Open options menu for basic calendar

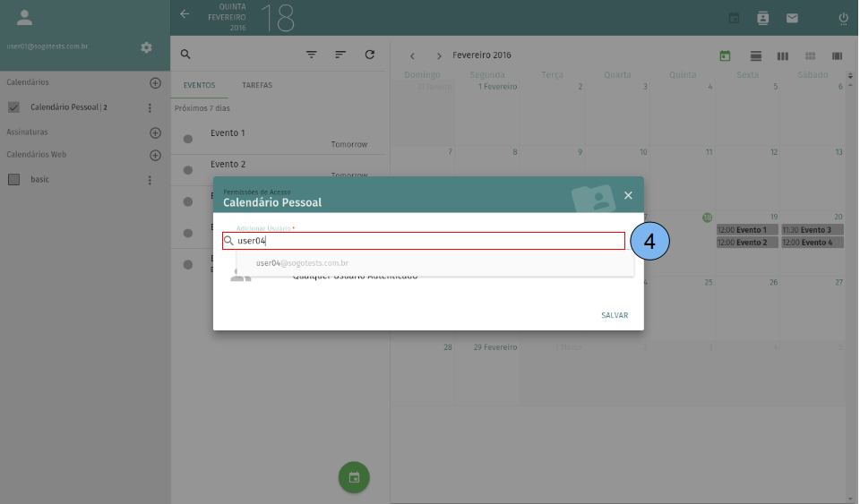[150, 180]
